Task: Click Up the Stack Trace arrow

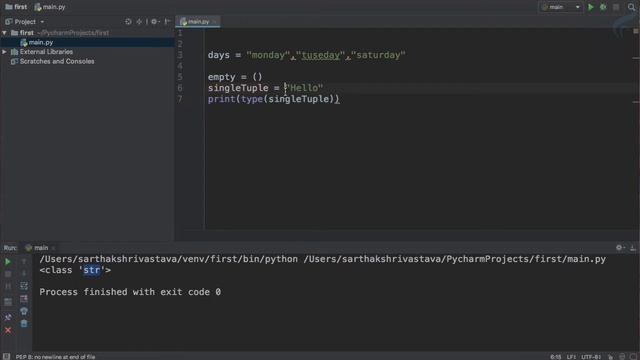Action: click(x=24, y=262)
